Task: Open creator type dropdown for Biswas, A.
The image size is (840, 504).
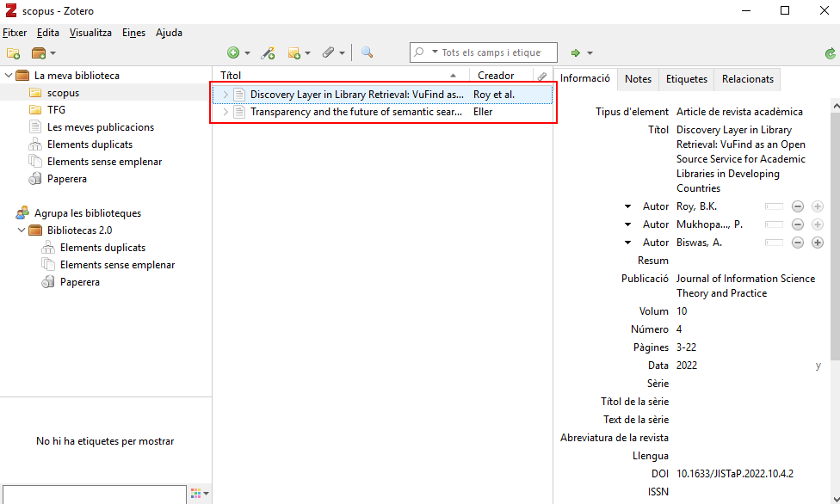Action: 627,243
